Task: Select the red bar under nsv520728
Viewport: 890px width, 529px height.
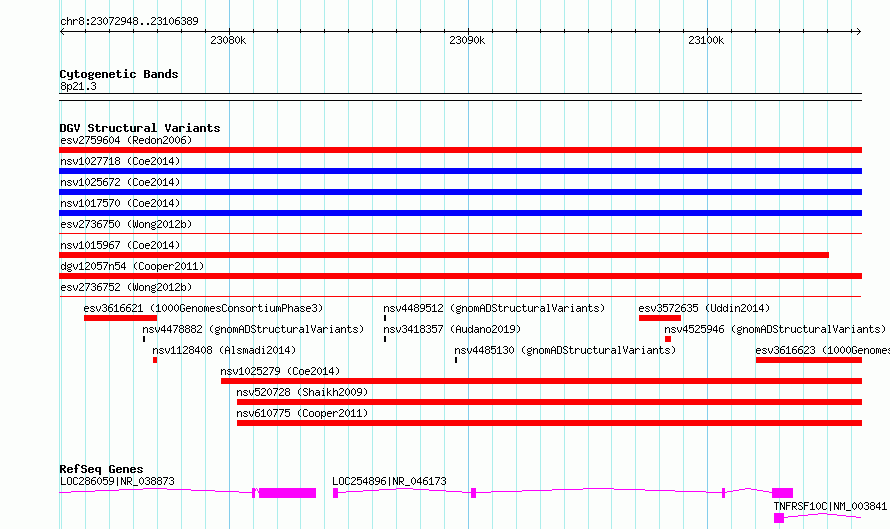Action: tap(549, 402)
